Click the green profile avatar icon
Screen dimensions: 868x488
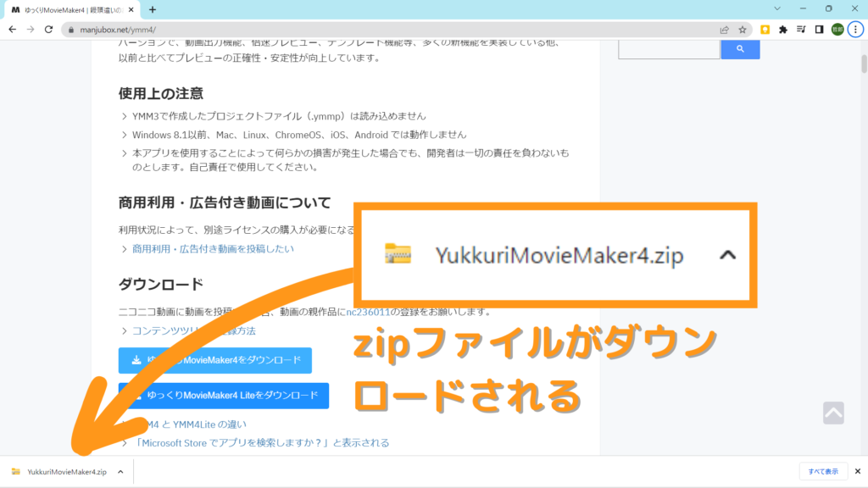tap(836, 29)
